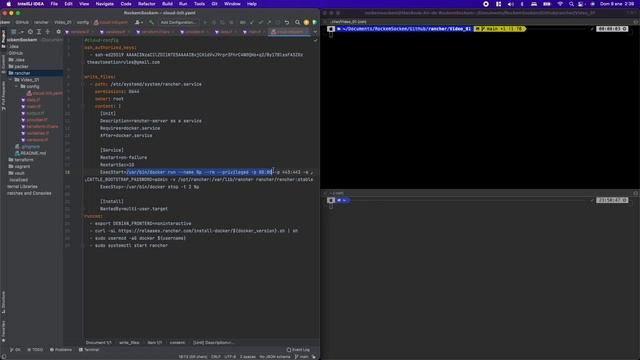Open the Project tool window stripe

point(3,40)
